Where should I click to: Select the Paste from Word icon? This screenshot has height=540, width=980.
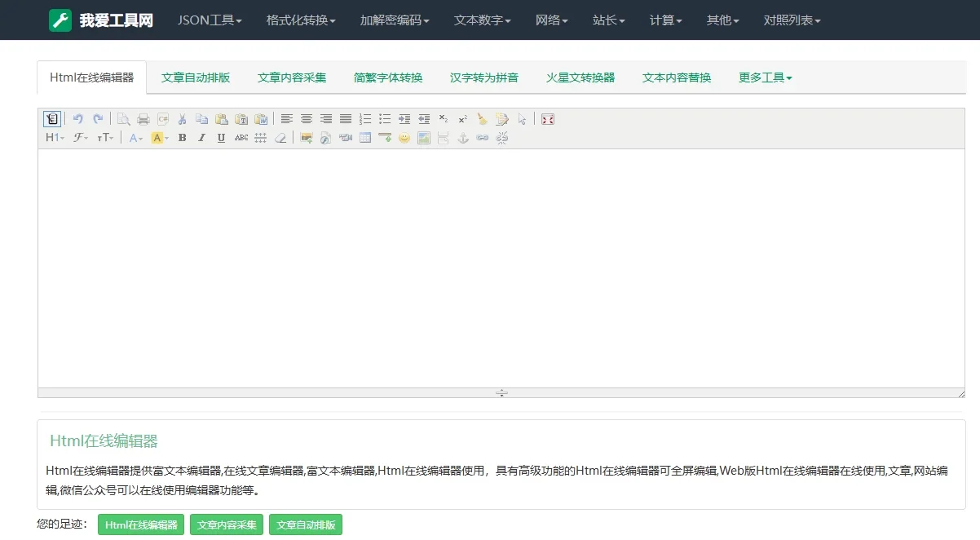(262, 118)
